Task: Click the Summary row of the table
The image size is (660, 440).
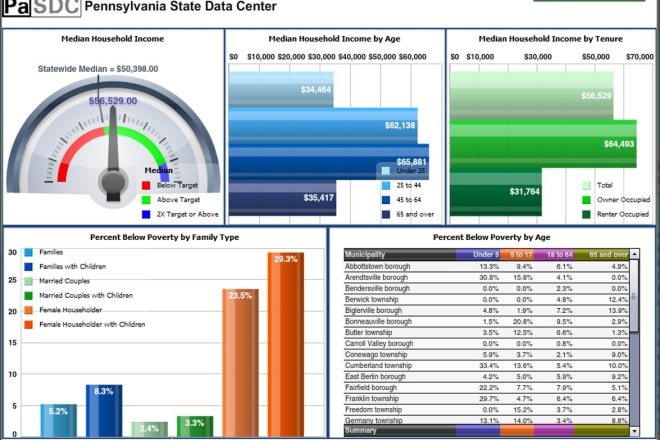Action: pyautogui.click(x=487, y=430)
